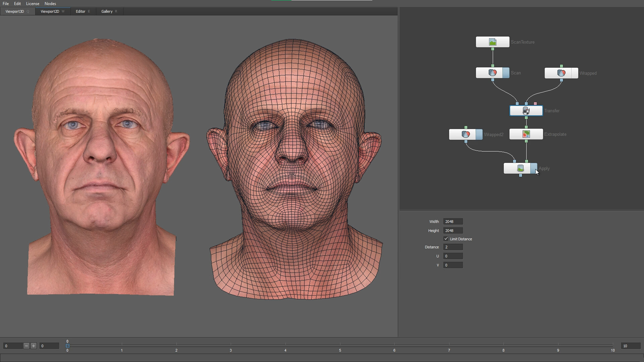Select the Transfer node icon

526,111
